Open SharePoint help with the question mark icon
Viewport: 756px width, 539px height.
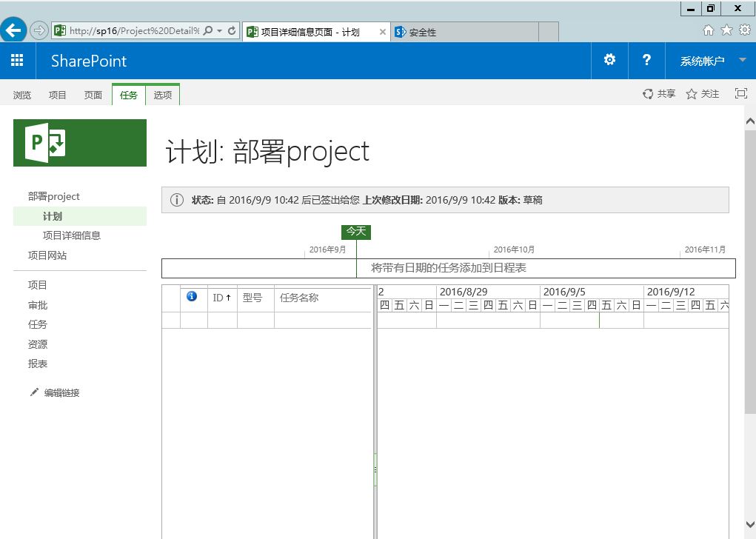pos(646,61)
